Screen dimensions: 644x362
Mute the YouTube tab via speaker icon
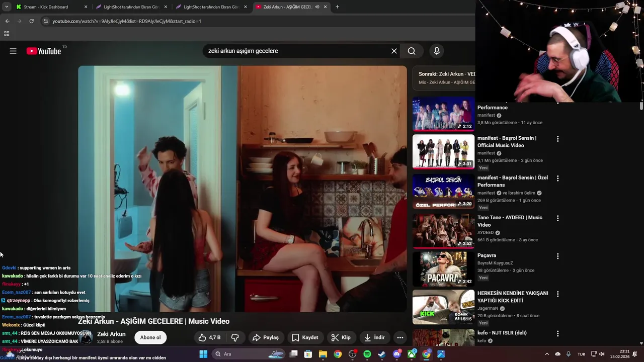[x=317, y=7]
